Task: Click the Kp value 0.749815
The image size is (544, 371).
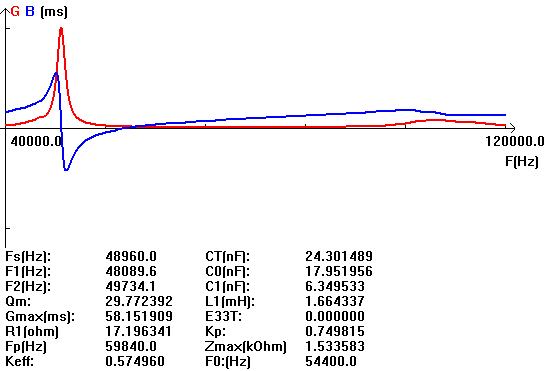Action: 335,331
